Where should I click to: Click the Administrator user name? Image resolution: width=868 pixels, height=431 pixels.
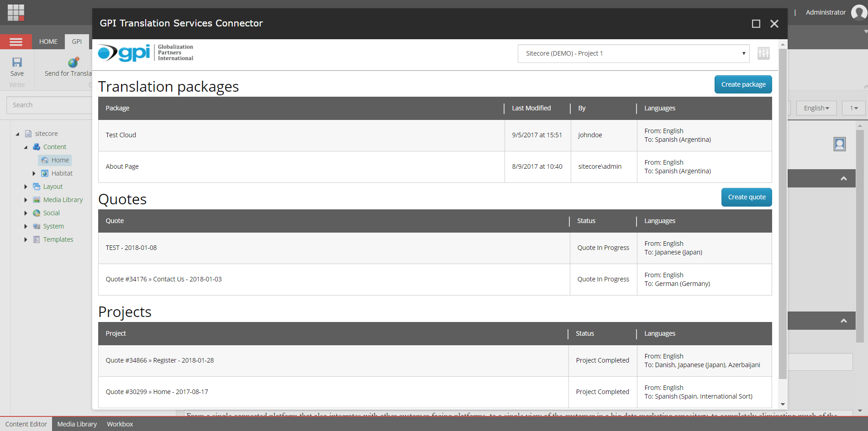point(826,12)
